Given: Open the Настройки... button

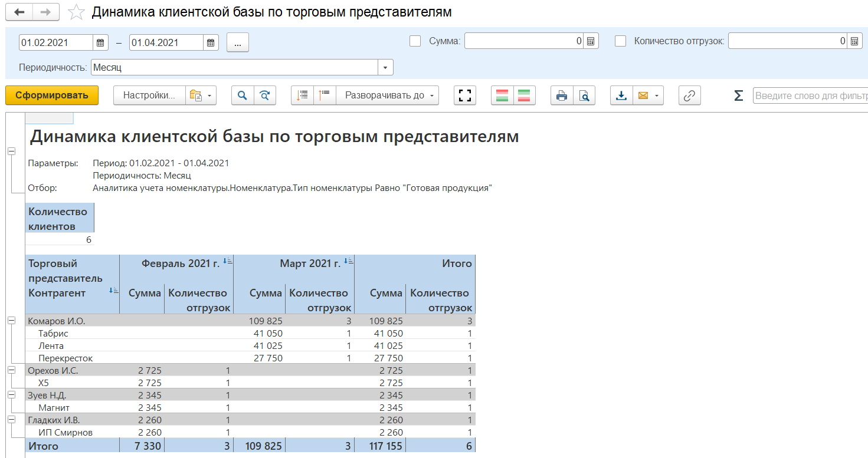Looking at the screenshot, I should click(149, 95).
